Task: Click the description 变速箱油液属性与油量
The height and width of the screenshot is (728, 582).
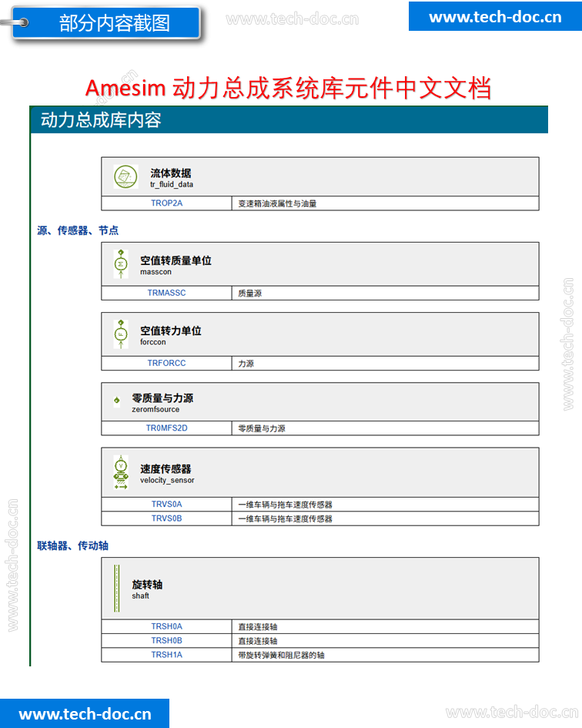Action: tap(277, 203)
